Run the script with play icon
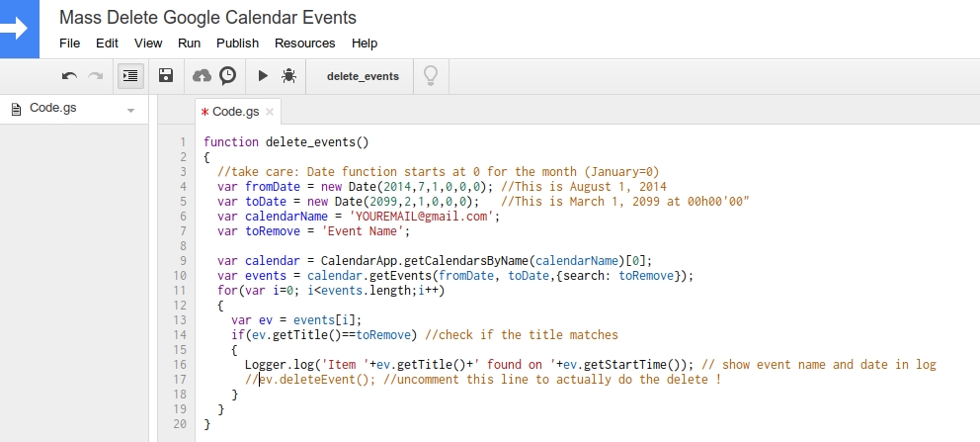The image size is (980, 442). (263, 76)
